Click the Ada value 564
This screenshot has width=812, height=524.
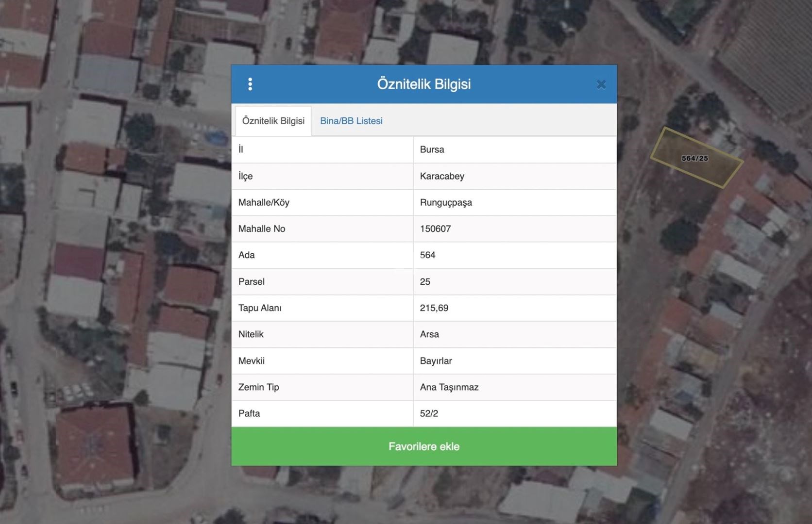coord(427,255)
